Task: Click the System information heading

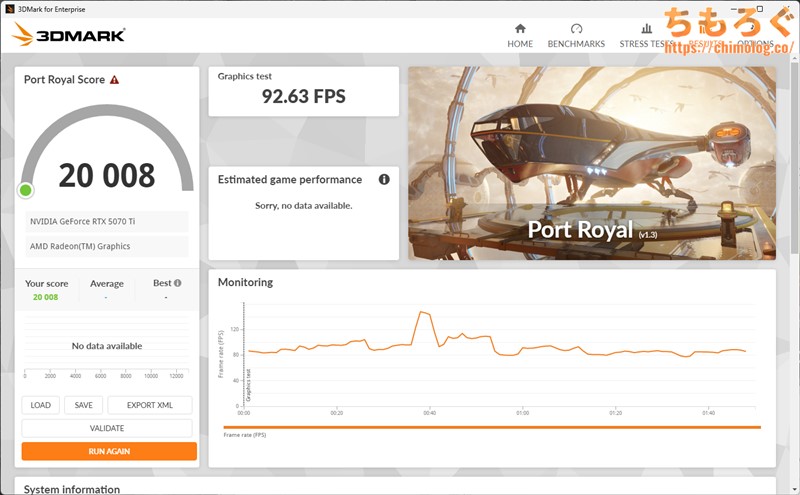Action: pyautogui.click(x=72, y=489)
